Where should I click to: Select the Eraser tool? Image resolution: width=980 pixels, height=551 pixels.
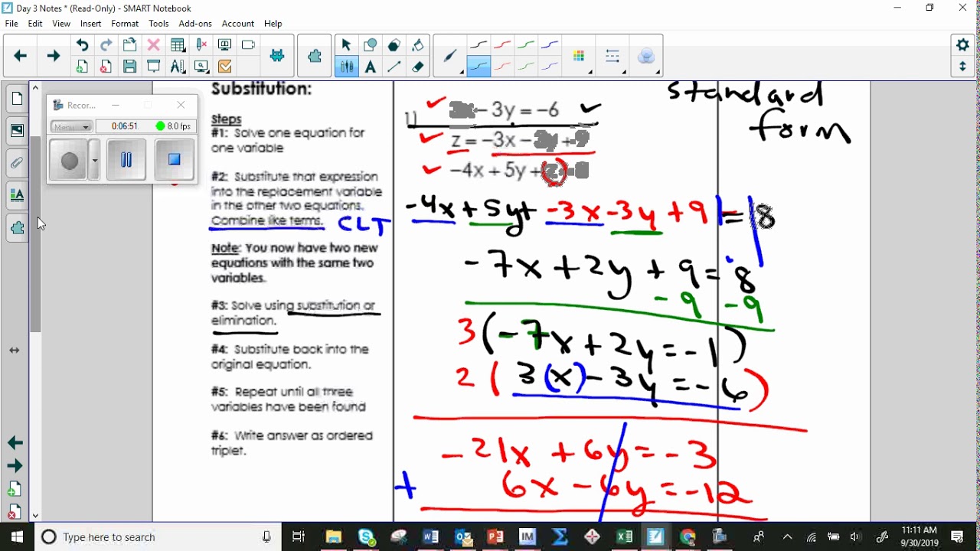418,67
